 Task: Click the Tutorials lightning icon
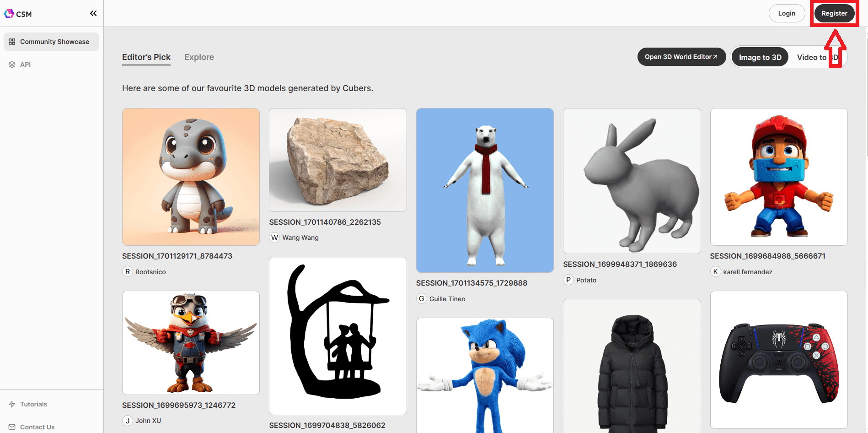click(12, 404)
